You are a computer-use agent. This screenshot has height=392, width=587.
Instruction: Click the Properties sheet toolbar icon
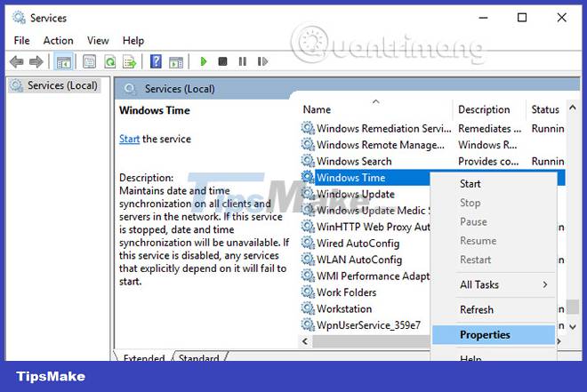click(89, 61)
